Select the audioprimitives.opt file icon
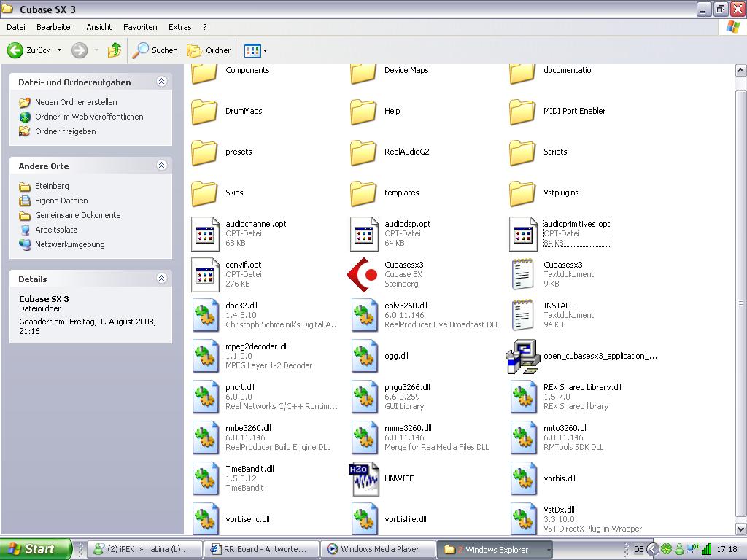Image resolution: width=747 pixels, height=560 pixels. coord(524,234)
